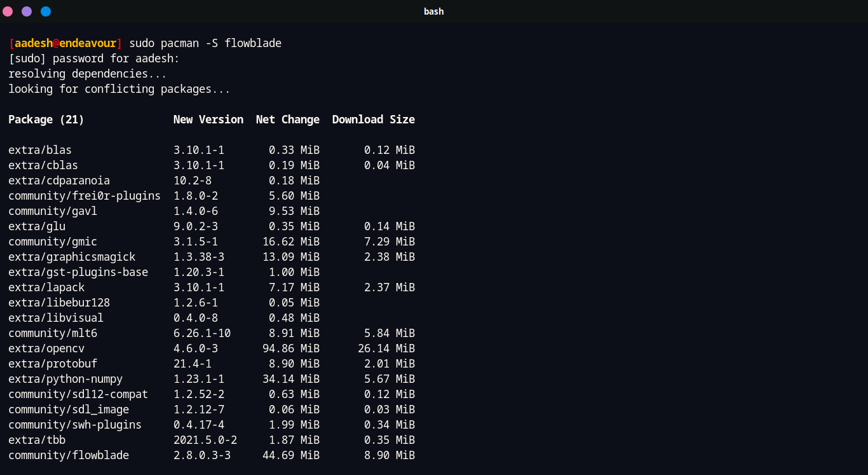Click the aadesh@endeavour prompt text
Viewport: 868px width, 475px height.
65,43
